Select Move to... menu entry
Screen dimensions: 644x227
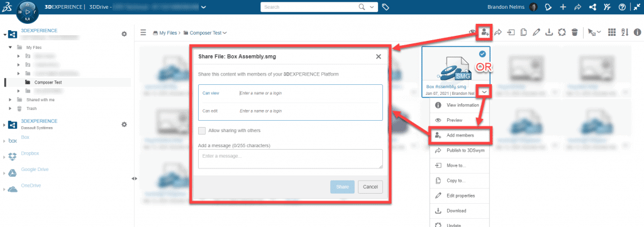click(x=460, y=165)
